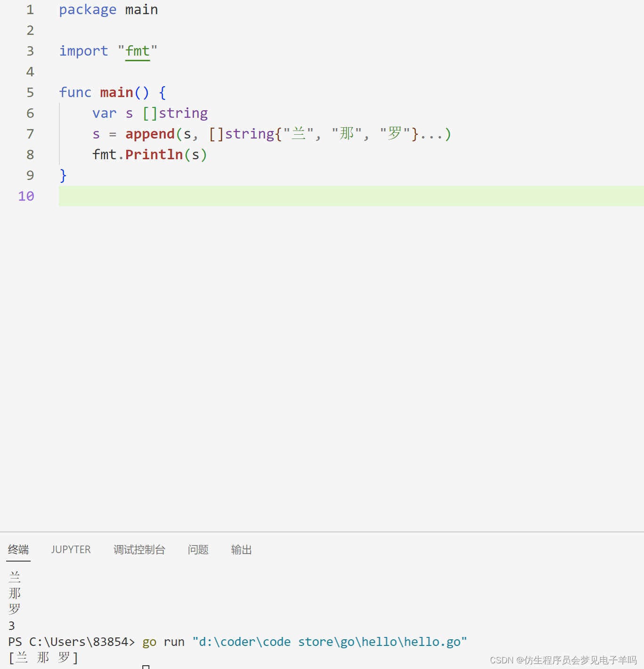644x669 pixels.
Task: Click the "append" call on line 7
Action: point(150,134)
